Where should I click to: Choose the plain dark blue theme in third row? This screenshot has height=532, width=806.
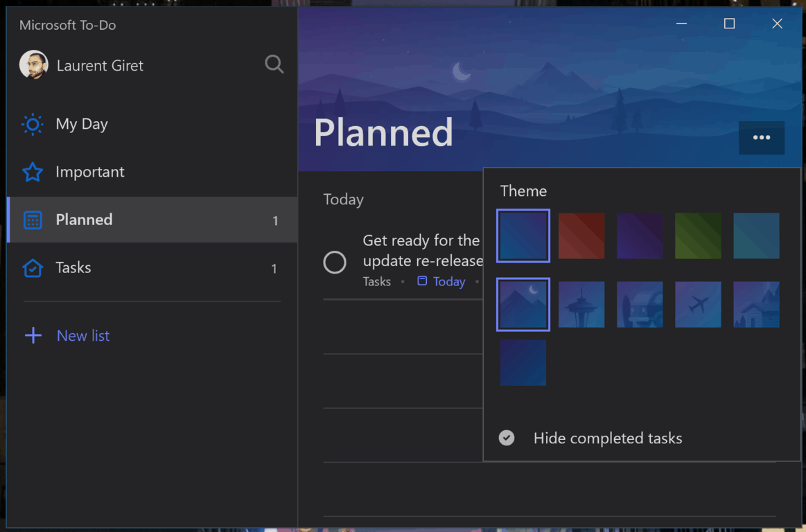[x=523, y=362]
